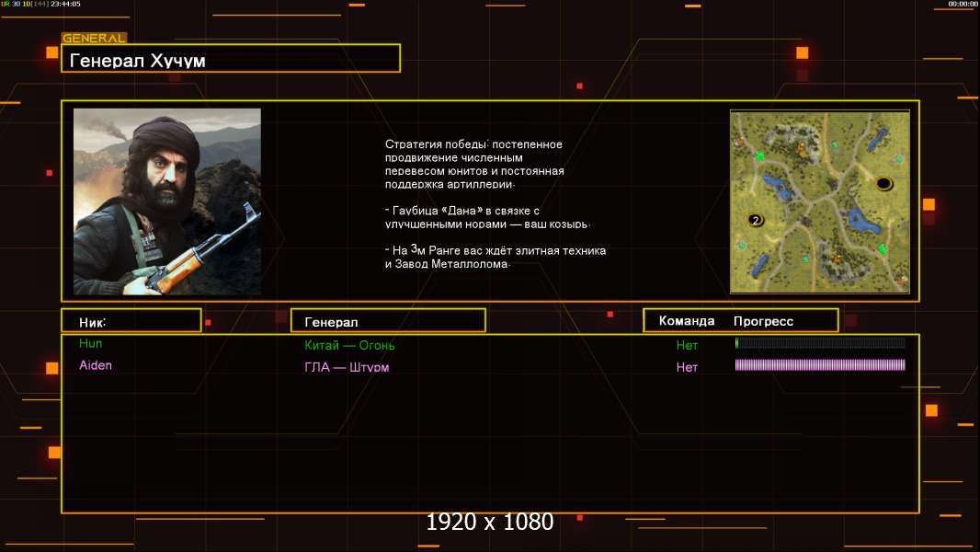980x552 pixels.
Task: Click the Команда column header
Action: 687,321
